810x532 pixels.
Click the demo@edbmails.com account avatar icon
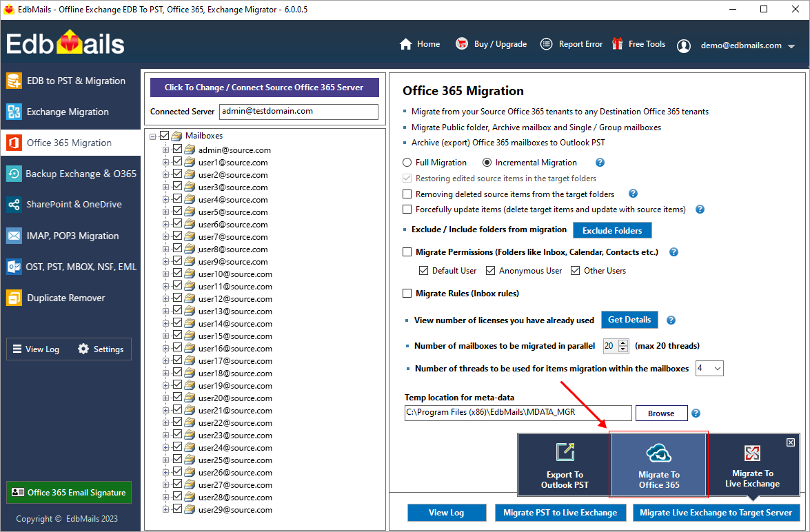[684, 45]
